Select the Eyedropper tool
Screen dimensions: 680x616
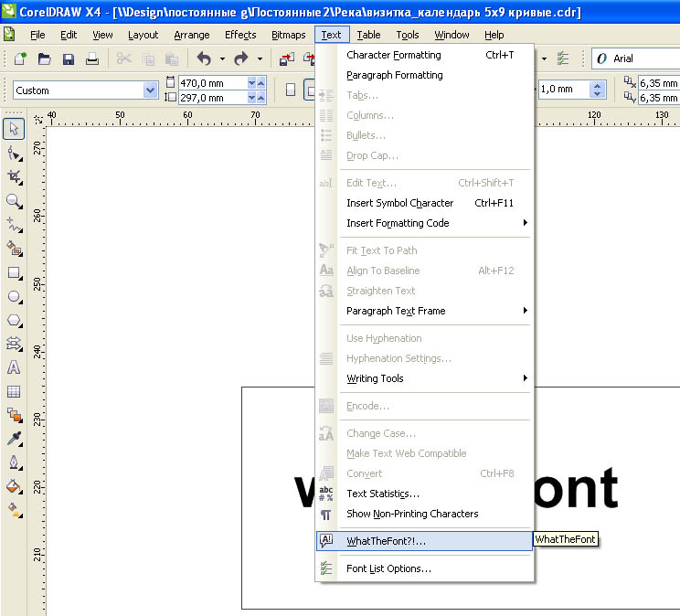tap(14, 439)
